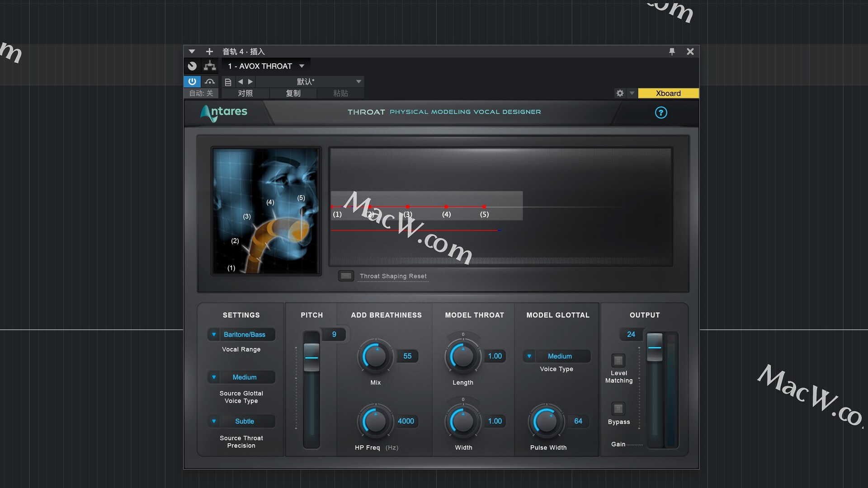Screen dimensions: 868x488
Task: Open the gear settings icon
Action: (x=620, y=93)
